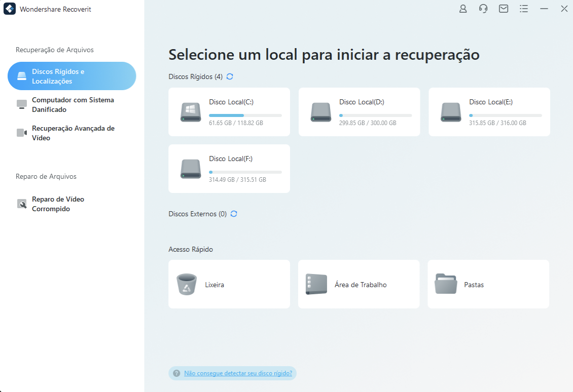Image resolution: width=573 pixels, height=392 pixels.
Task: Choose Pastas from Acesso Rápido
Action: point(488,284)
